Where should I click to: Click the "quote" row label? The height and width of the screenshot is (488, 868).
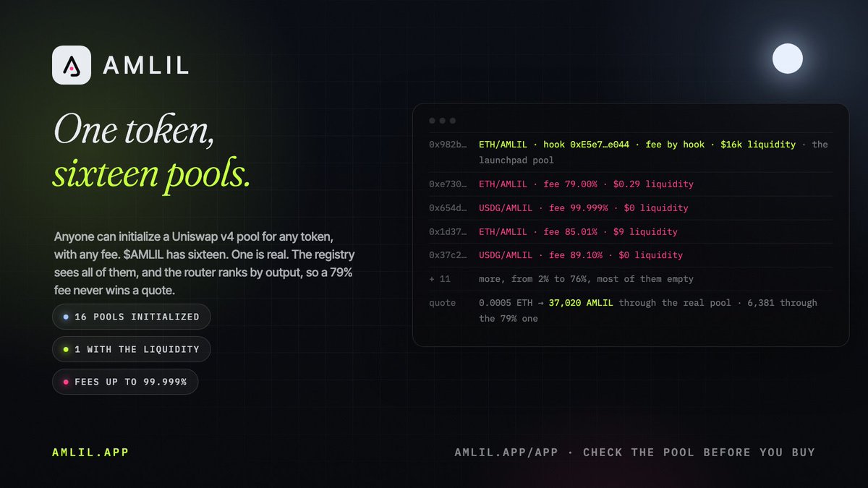pyautogui.click(x=443, y=303)
